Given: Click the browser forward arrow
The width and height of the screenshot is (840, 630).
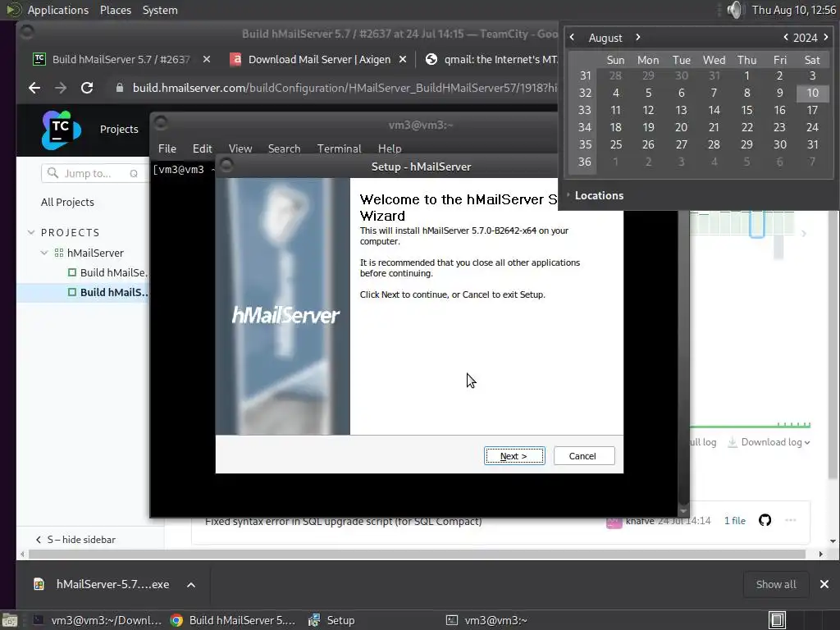Looking at the screenshot, I should (x=61, y=88).
